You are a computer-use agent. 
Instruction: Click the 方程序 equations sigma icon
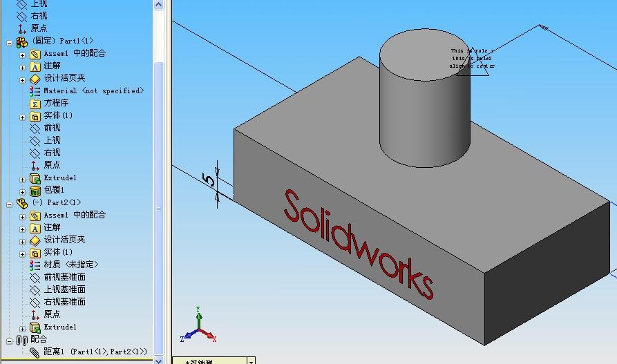pos(35,104)
